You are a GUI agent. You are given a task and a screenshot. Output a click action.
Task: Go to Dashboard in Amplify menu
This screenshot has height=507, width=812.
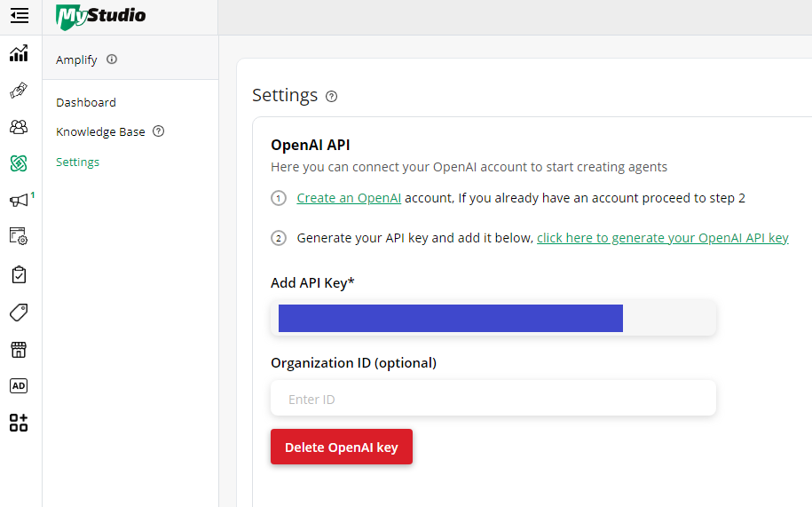pyautogui.click(x=86, y=102)
